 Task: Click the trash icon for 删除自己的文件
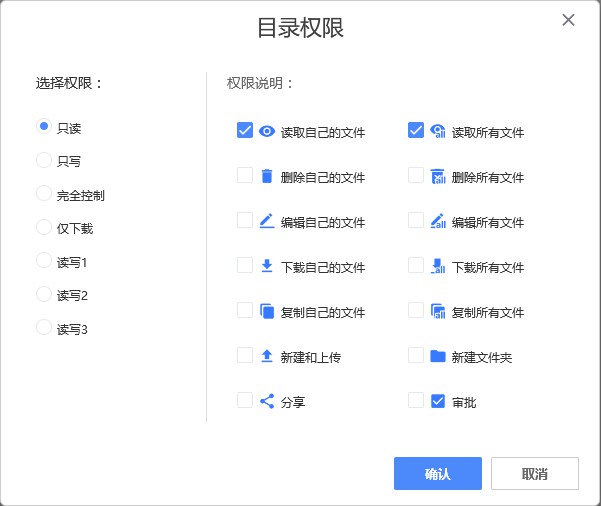click(x=267, y=176)
